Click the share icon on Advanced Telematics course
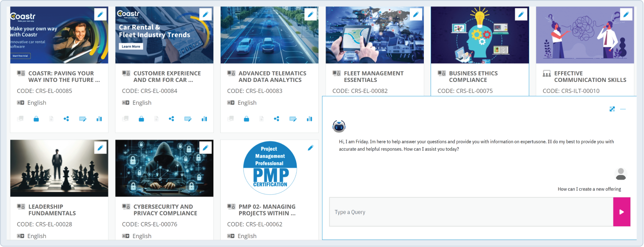The image size is (644, 247). coord(277,119)
